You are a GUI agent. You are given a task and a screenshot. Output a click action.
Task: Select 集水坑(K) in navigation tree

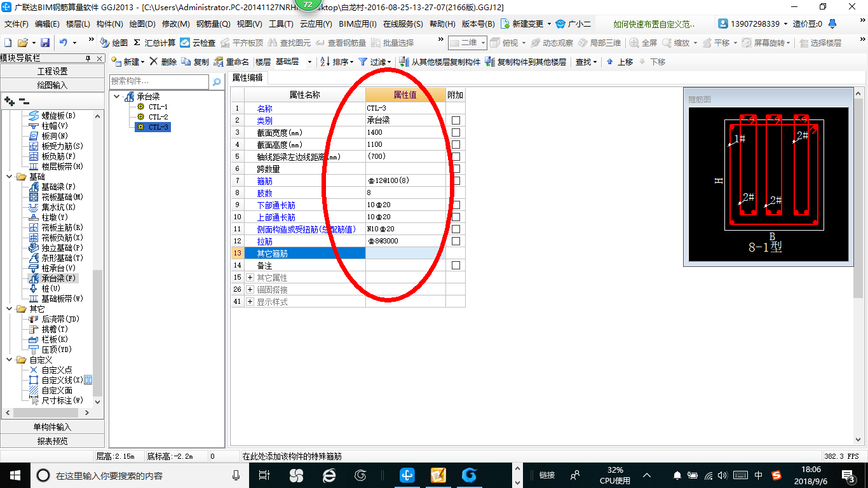pos(58,207)
